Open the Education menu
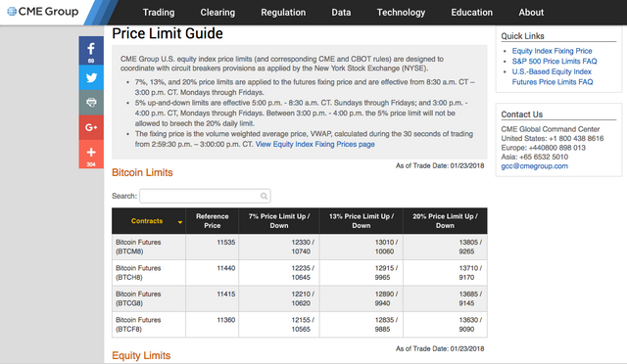The width and height of the screenshot is (627, 364). point(472,13)
